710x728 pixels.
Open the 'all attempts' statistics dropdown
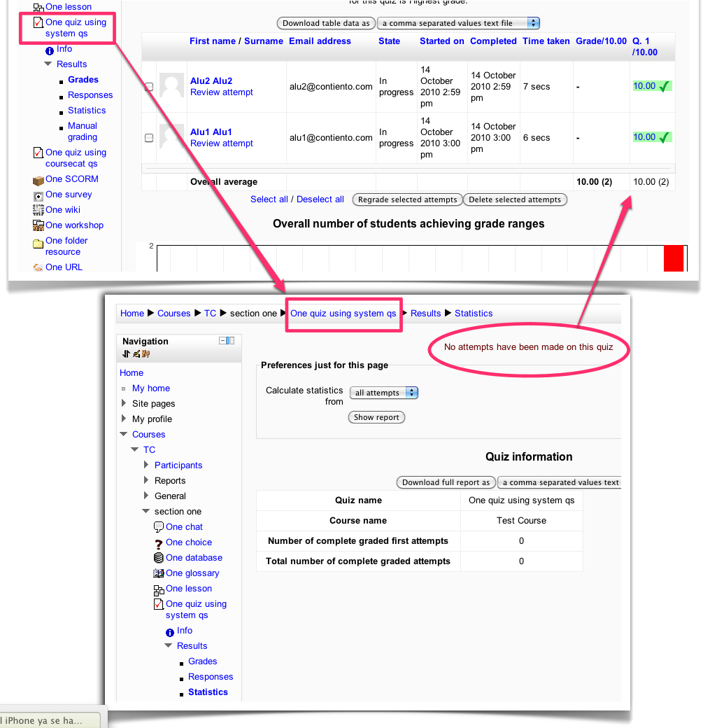pos(384,393)
